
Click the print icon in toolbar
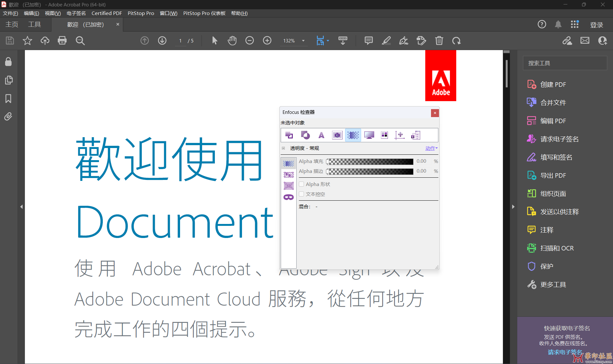pyautogui.click(x=62, y=41)
